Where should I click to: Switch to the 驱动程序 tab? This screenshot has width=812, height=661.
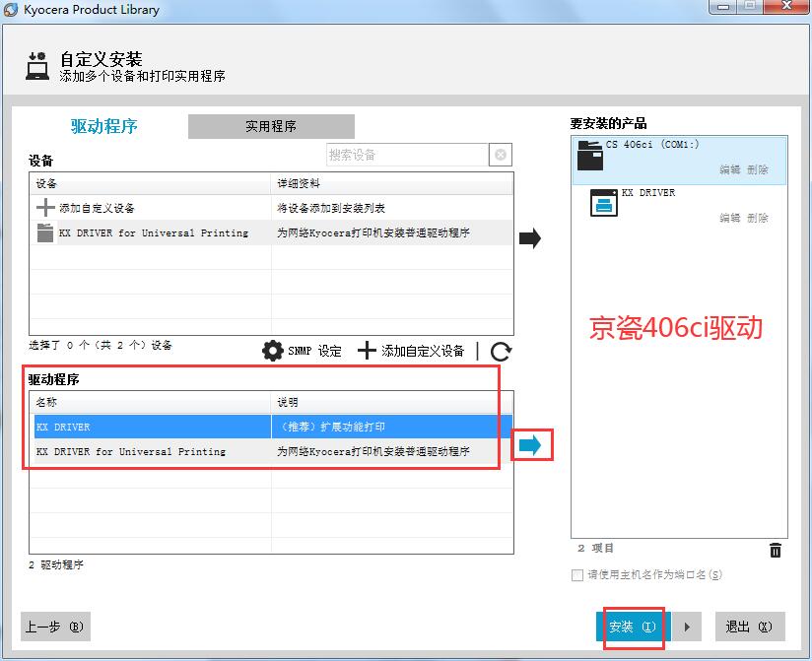click(x=103, y=126)
